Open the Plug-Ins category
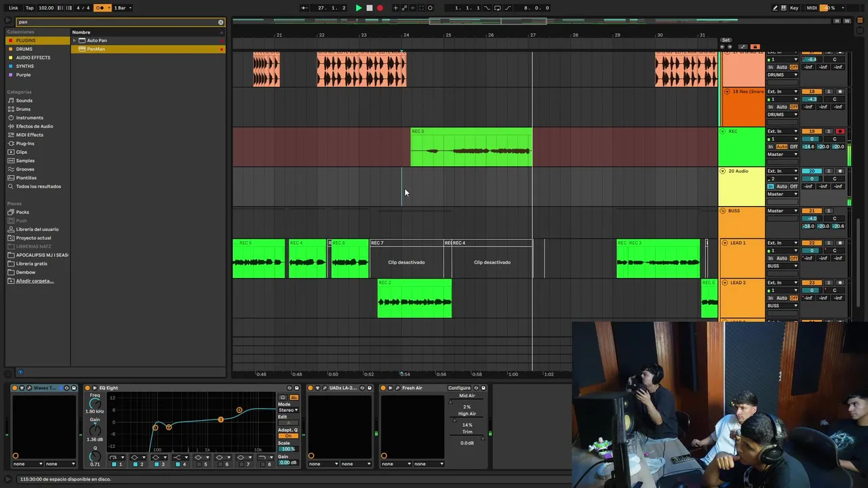The image size is (868, 488). tap(25, 144)
